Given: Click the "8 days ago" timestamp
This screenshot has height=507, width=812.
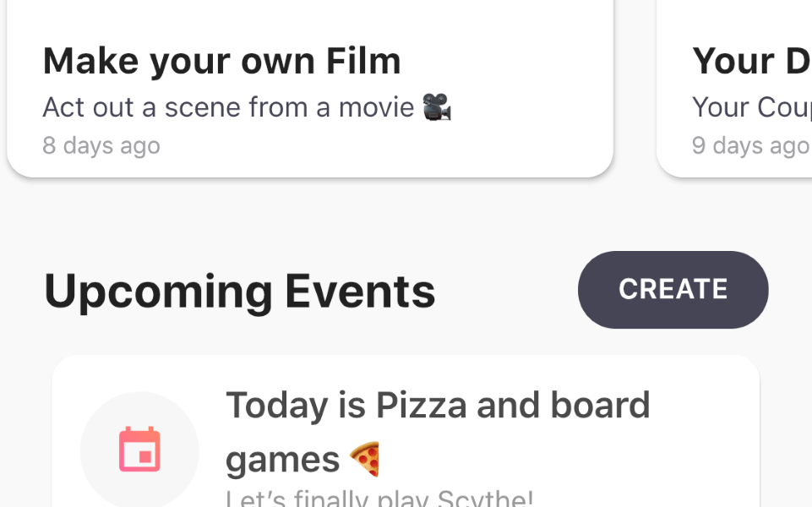Looking at the screenshot, I should tap(101, 145).
